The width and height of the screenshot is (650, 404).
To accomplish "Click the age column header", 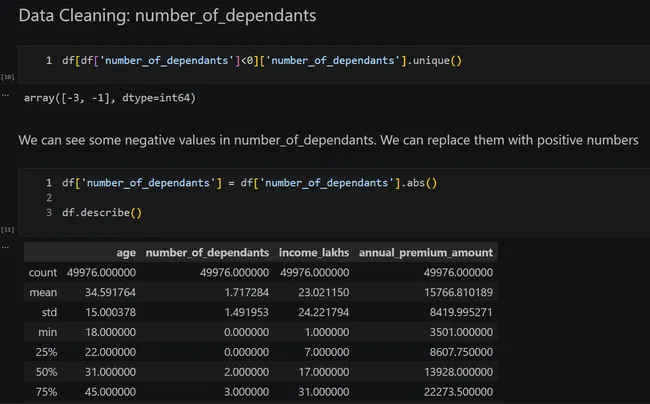I will click(126, 252).
